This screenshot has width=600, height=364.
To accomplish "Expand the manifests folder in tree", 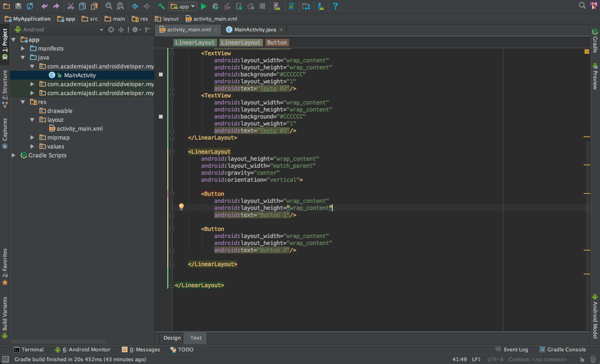I will [23, 49].
